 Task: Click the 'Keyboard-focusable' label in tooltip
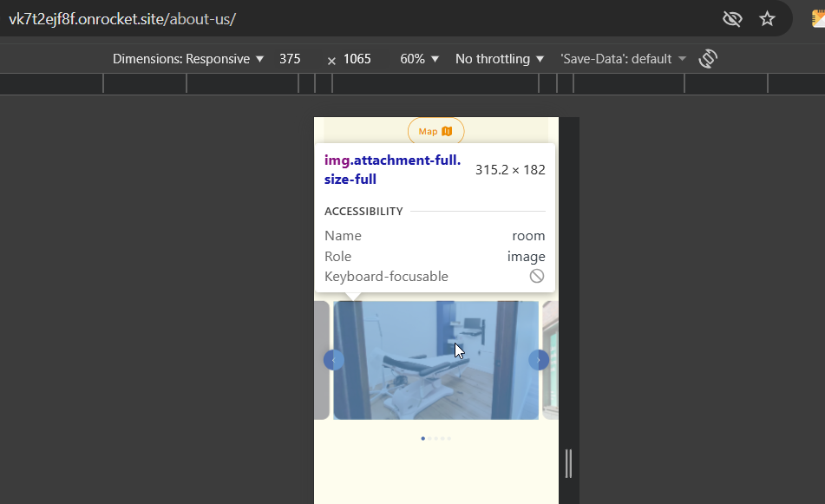(x=386, y=276)
